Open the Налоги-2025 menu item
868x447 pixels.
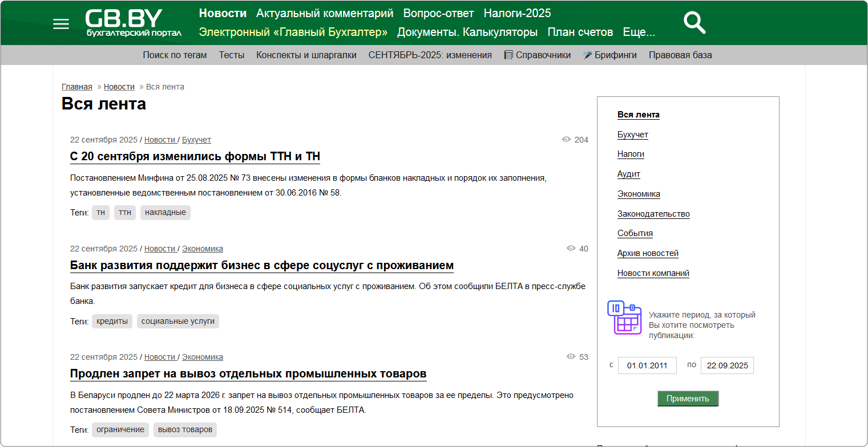pos(517,13)
